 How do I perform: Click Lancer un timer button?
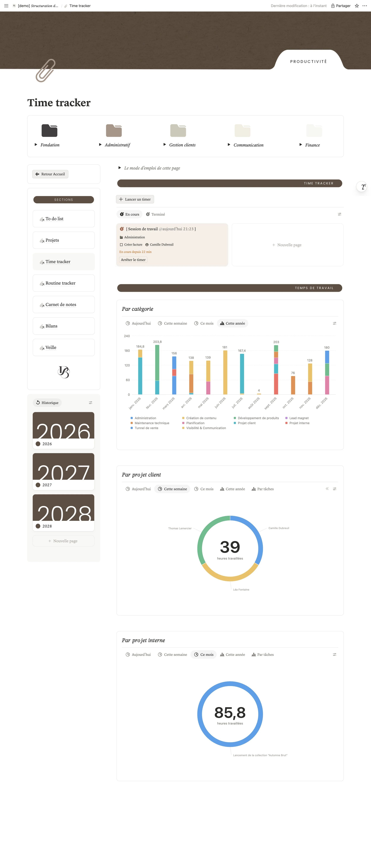click(x=135, y=199)
